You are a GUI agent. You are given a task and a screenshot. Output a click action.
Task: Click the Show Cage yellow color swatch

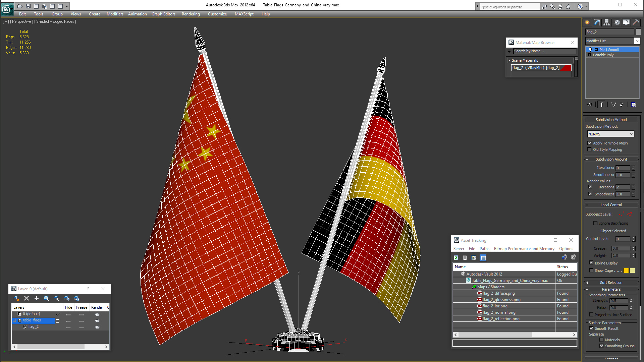click(626, 270)
